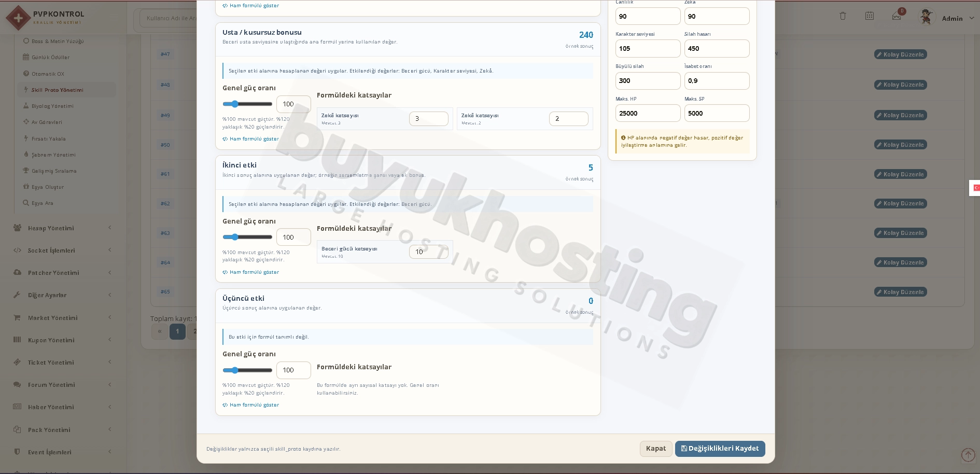Expand the Market Yönetimi menu chevron
The width and height of the screenshot is (980, 474).
pos(109,317)
